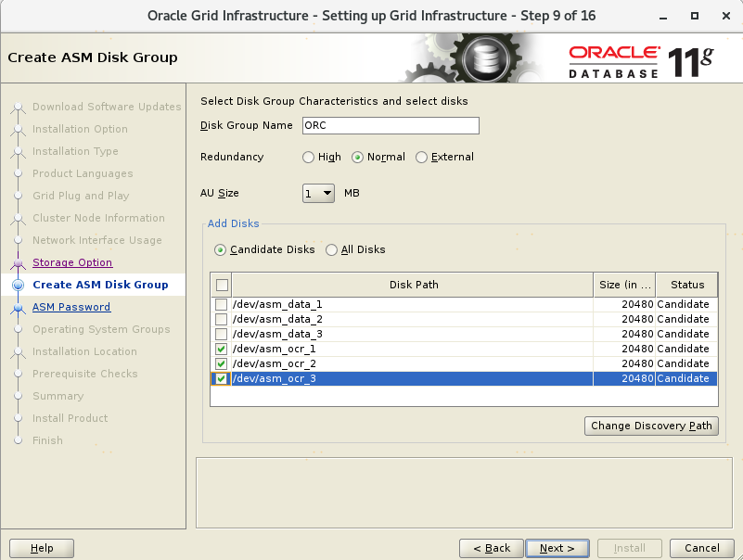Select High redundancy option

click(309, 158)
